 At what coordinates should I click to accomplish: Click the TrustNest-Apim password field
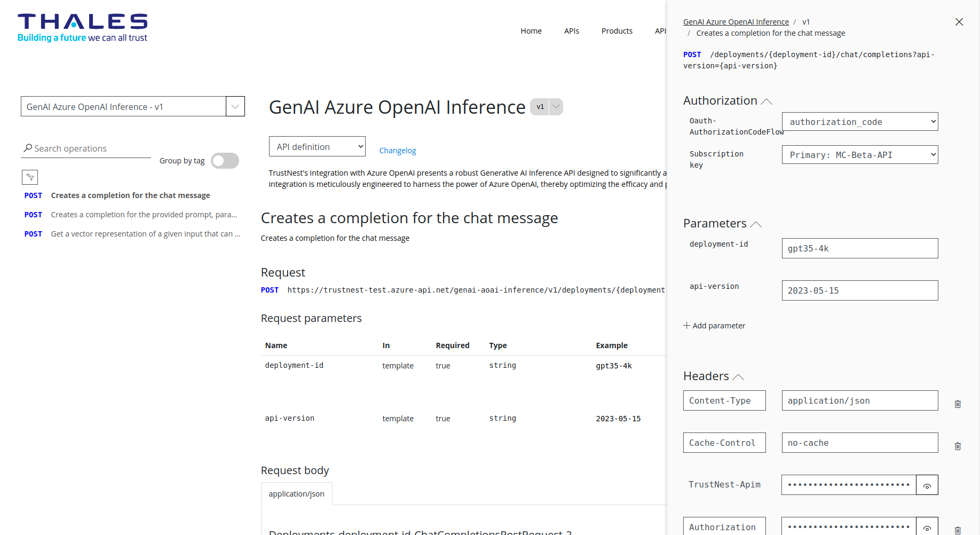click(849, 485)
